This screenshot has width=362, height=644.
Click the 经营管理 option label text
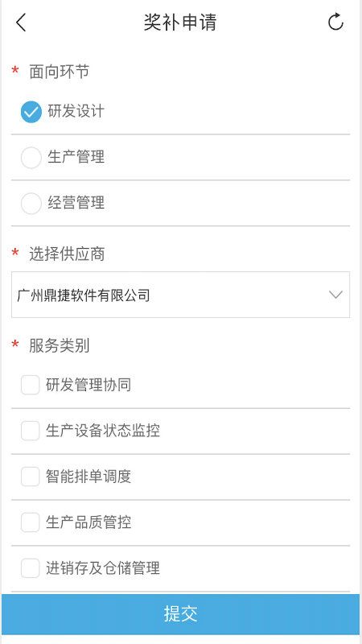[76, 203]
